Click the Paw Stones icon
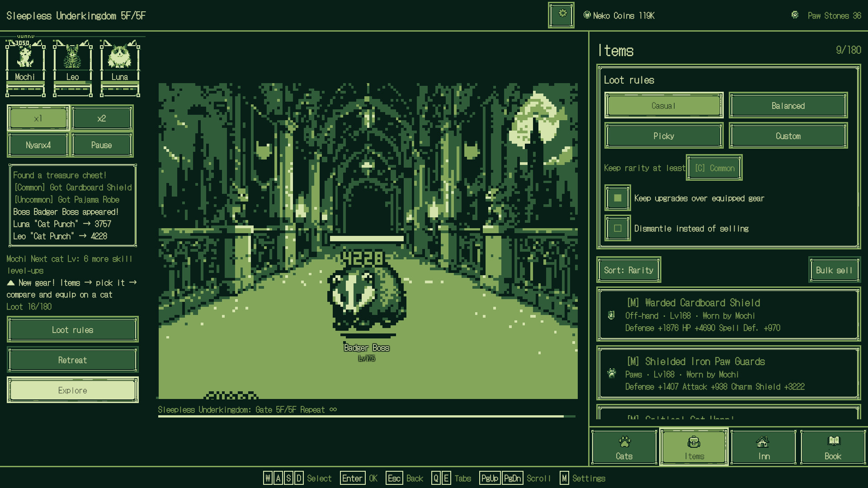 point(795,15)
